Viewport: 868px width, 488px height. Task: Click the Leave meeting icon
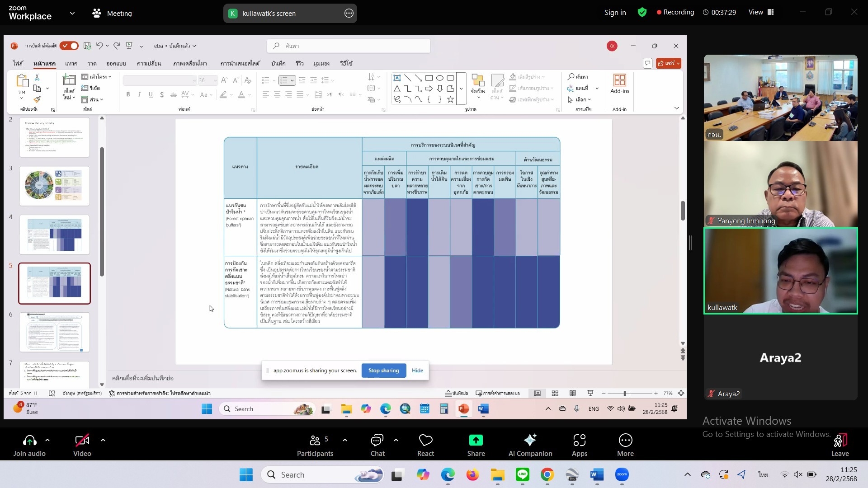click(840, 440)
